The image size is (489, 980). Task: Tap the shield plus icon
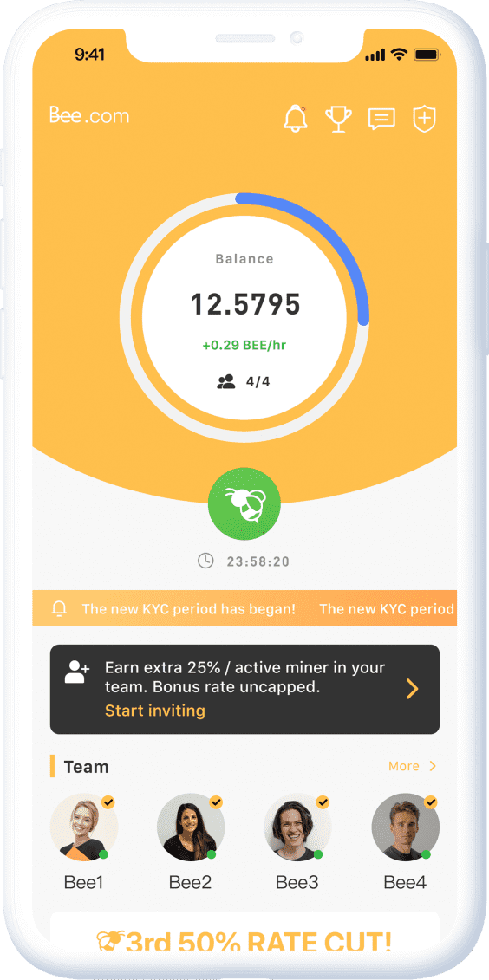424,118
